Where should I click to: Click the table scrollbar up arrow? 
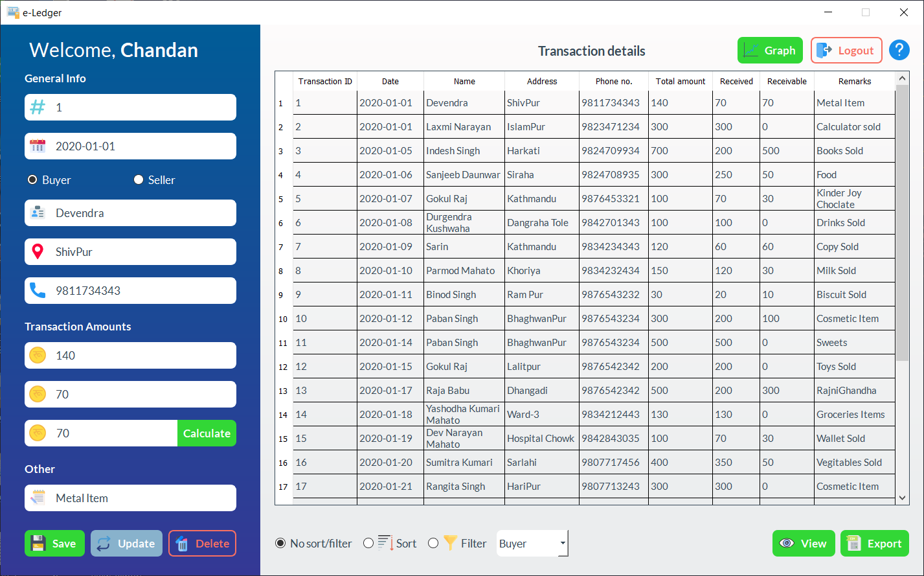point(903,79)
